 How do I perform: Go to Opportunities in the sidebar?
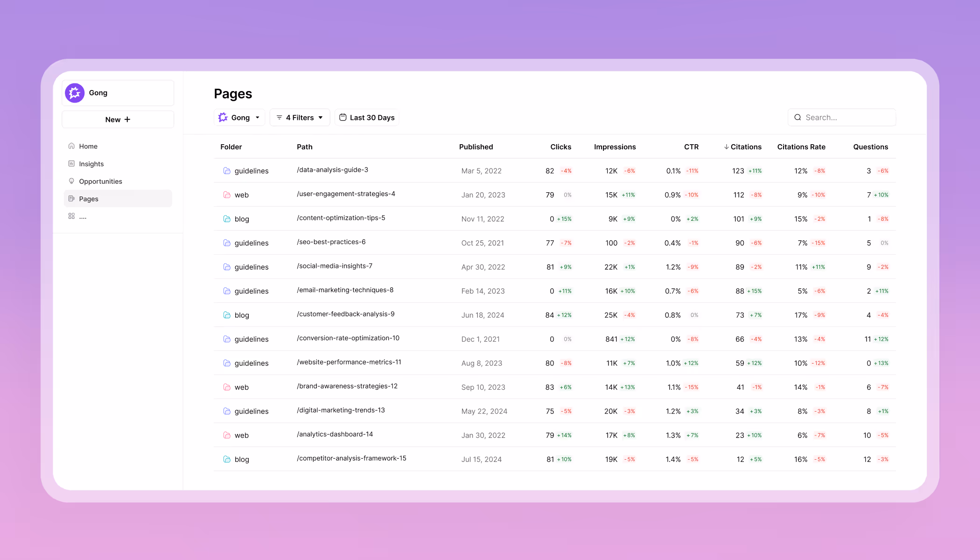100,182
